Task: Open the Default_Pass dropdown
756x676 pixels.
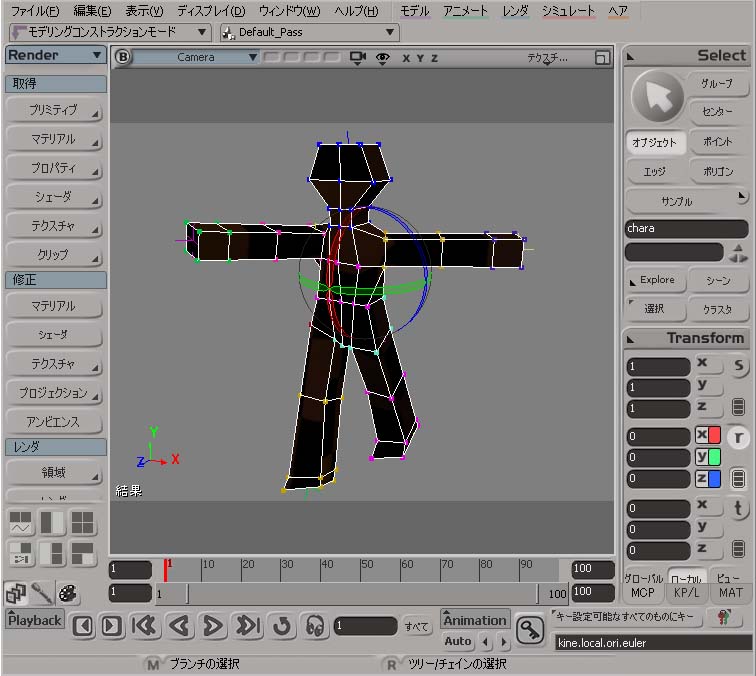Action: click(x=310, y=33)
